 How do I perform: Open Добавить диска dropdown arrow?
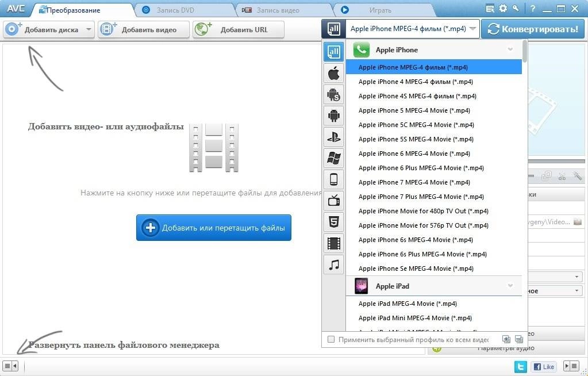[89, 29]
